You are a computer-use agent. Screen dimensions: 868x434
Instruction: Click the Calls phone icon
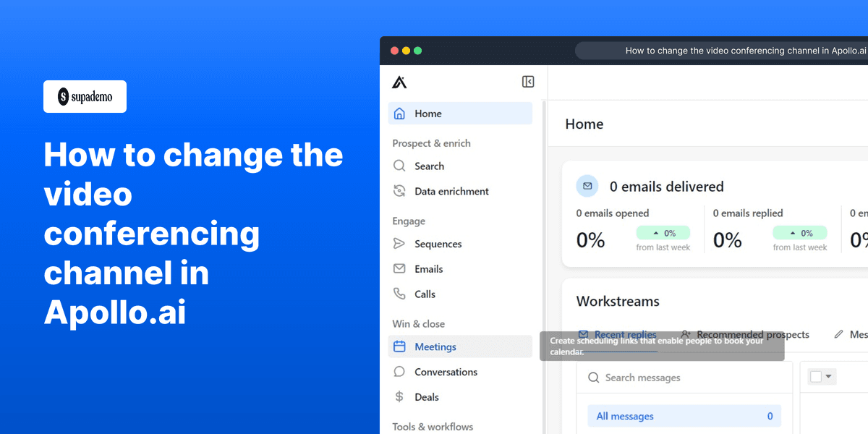(x=399, y=294)
